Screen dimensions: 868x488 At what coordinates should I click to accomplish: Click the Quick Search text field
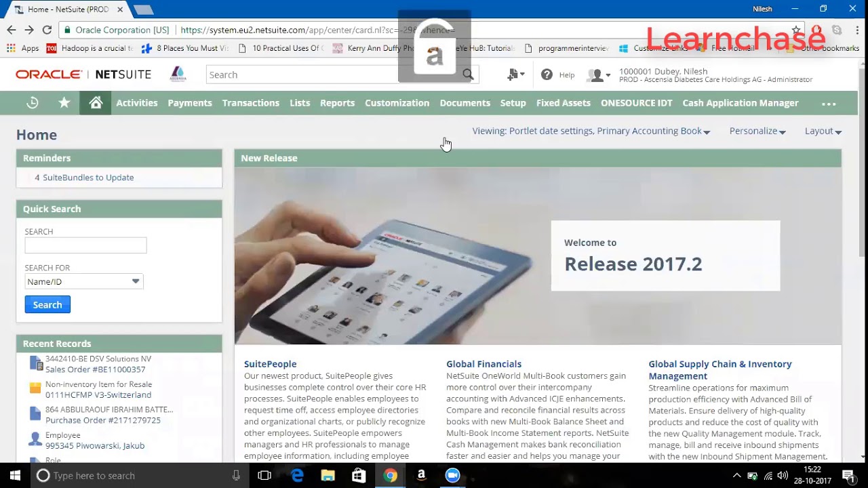[85, 245]
